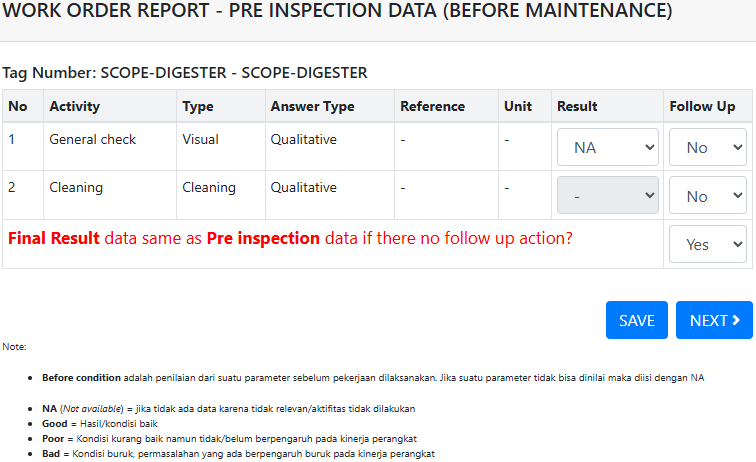The image size is (756, 462).
Task: Expand Follow Up dropdown for Cleaning row
Action: 707,196
